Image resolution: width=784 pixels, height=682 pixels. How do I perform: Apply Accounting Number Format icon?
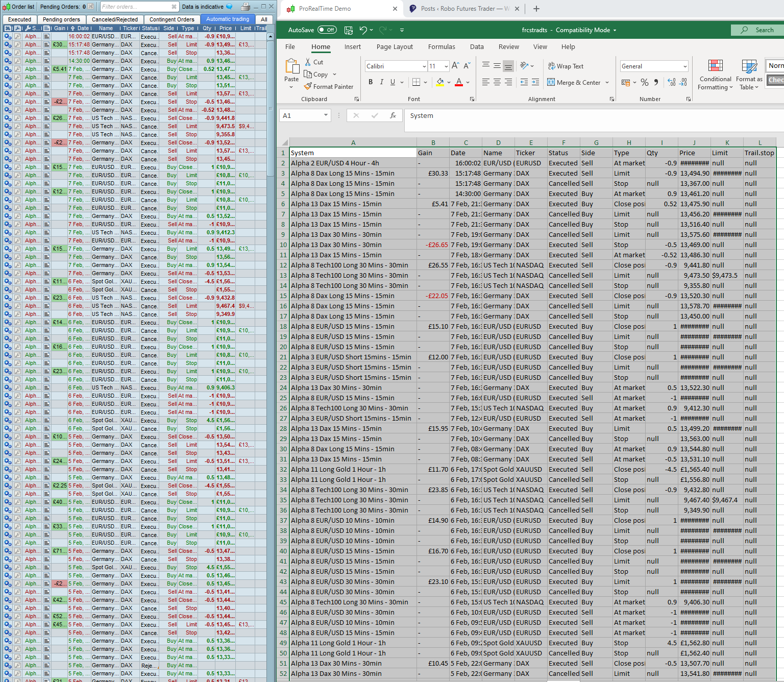click(626, 82)
